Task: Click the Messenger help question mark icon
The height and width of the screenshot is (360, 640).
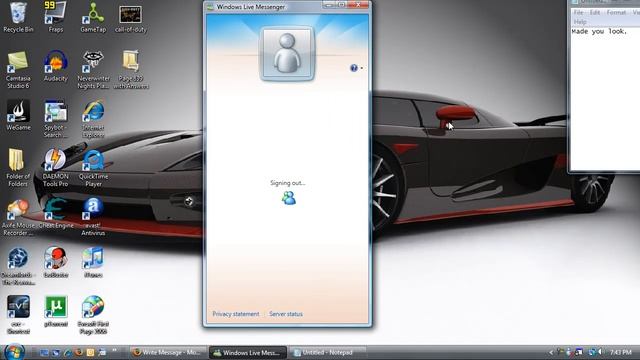Action: tap(354, 68)
